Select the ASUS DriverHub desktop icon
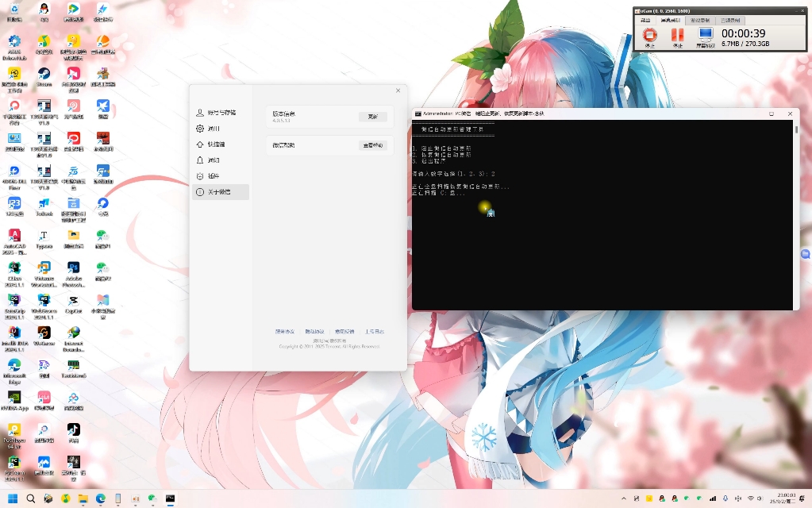Image resolution: width=812 pixels, height=508 pixels. tap(14, 48)
